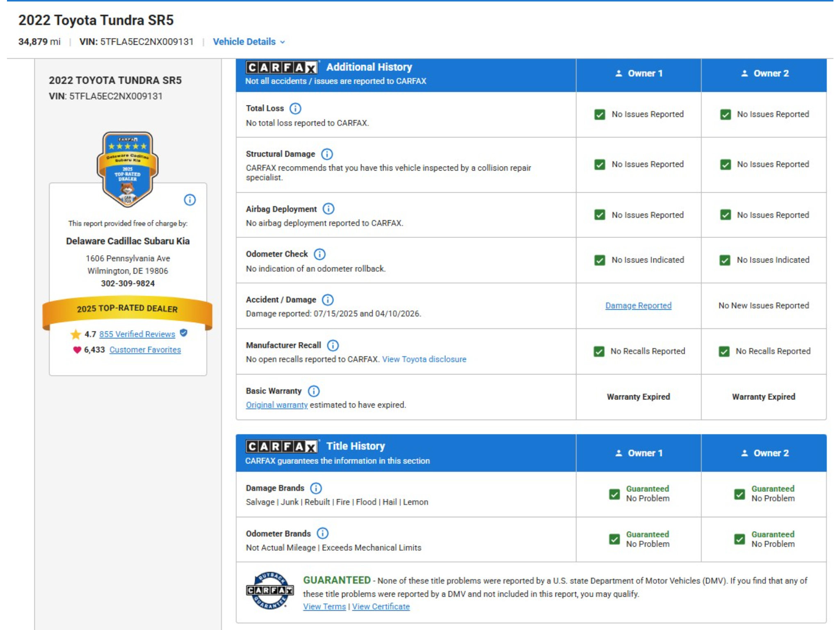Open the Damage Reported link for Owner 1
This screenshot has height=630, width=840.
pyautogui.click(x=638, y=306)
